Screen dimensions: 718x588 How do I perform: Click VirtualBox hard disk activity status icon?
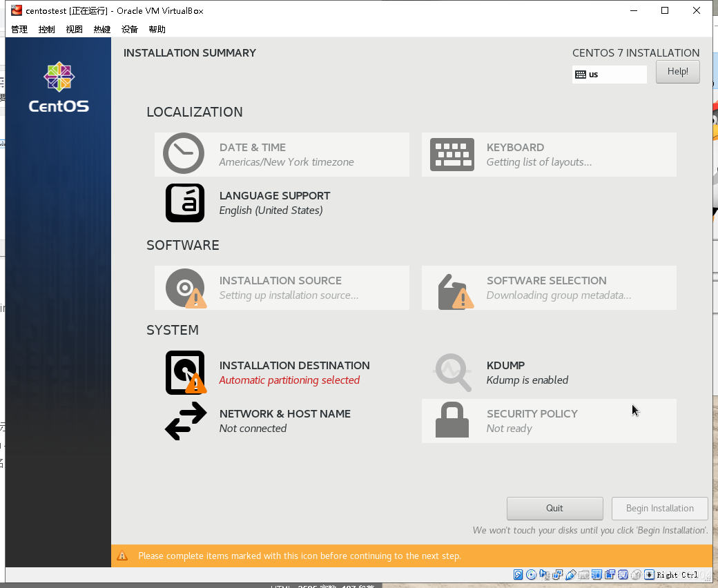coord(518,575)
